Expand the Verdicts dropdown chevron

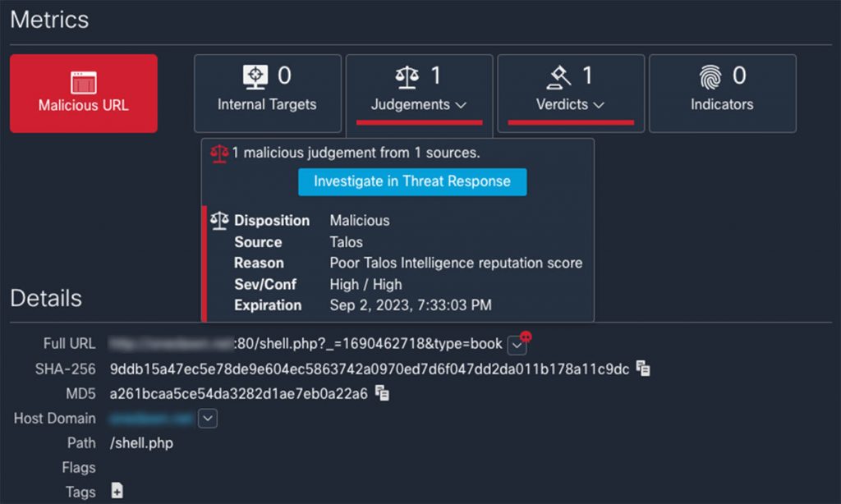(x=599, y=105)
